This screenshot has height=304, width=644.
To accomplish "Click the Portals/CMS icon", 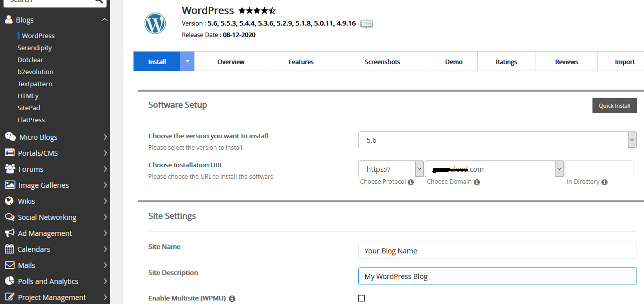I will pos(10,153).
